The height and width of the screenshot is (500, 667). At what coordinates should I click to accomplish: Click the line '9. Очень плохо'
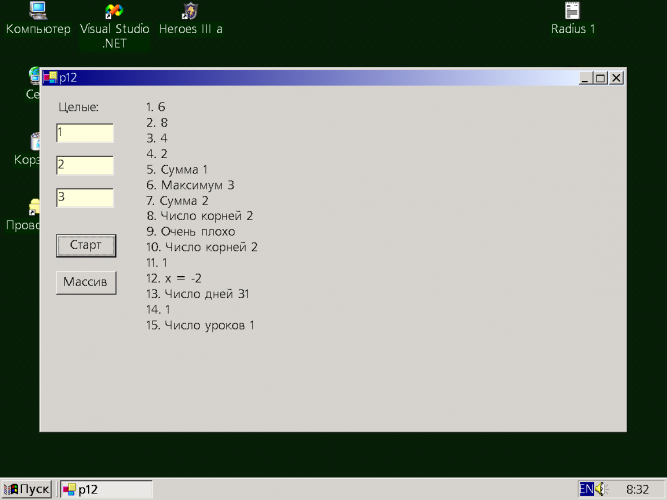click(x=191, y=231)
